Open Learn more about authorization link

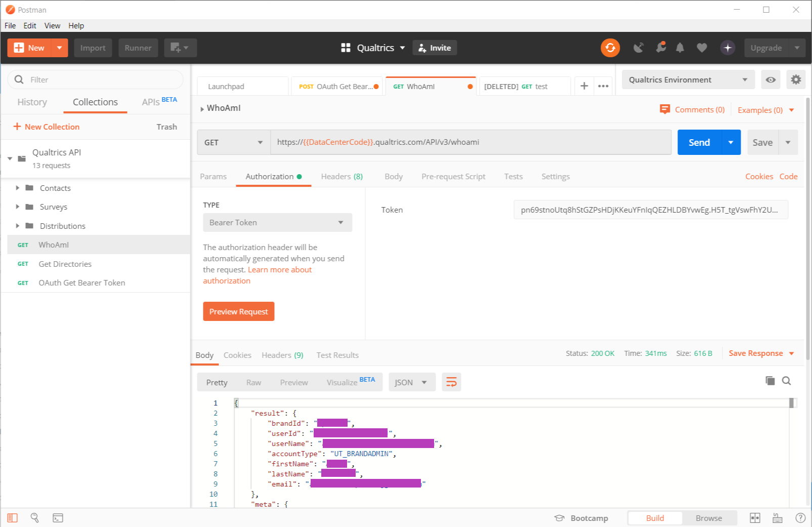(x=258, y=275)
